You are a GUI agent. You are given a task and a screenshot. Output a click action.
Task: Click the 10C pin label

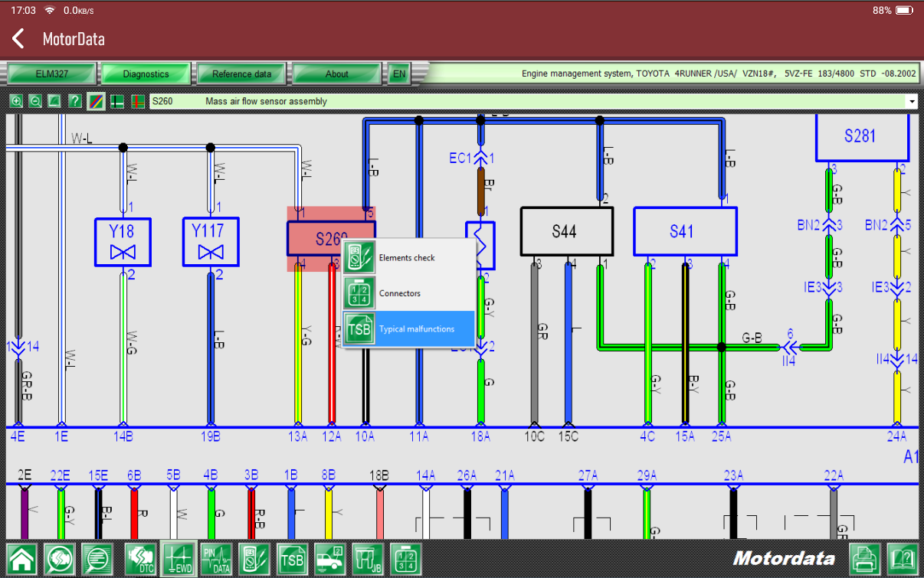coord(534,436)
